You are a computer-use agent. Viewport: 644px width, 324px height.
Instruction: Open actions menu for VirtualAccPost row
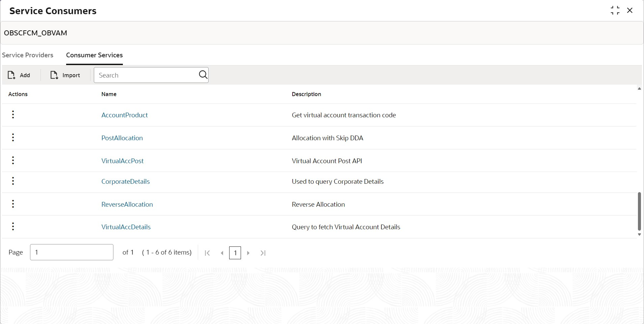click(13, 160)
